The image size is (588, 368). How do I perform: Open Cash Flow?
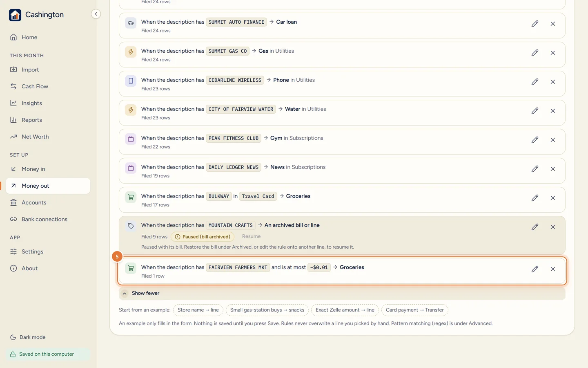click(48, 86)
